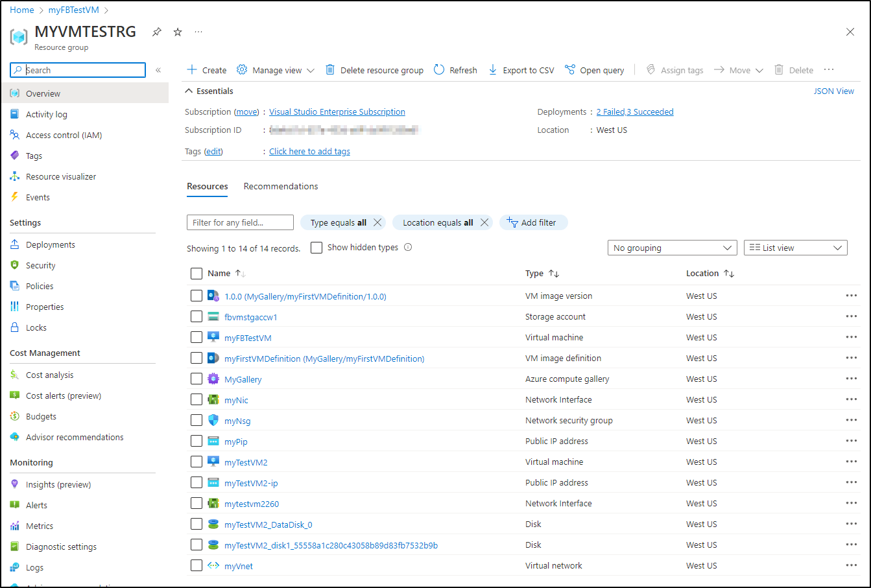Favorite resource group with star icon
Image resolution: width=871 pixels, height=588 pixels.
pyautogui.click(x=178, y=32)
